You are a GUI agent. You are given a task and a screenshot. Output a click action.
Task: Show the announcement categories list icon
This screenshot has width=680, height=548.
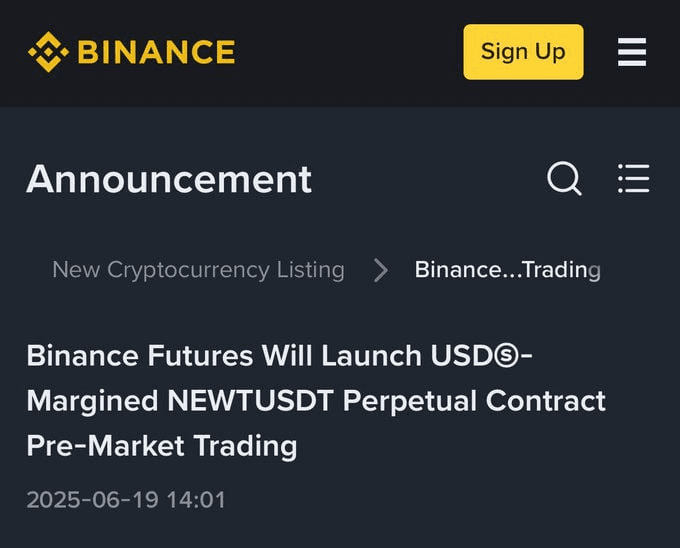(634, 178)
